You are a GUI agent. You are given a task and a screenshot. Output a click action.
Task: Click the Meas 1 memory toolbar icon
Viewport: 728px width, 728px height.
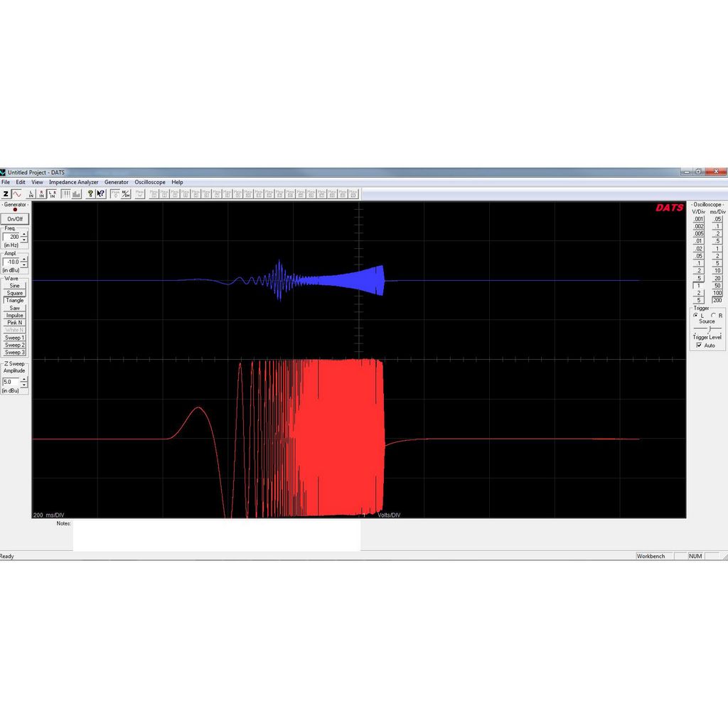point(154,194)
